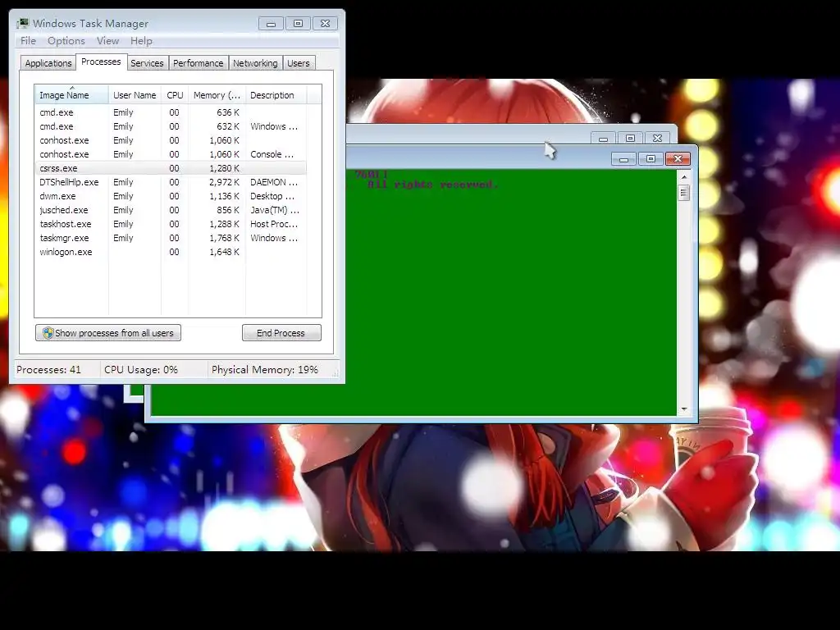The image size is (840, 630).
Task: Click the Processes: 41 status entry
Action: [48, 370]
